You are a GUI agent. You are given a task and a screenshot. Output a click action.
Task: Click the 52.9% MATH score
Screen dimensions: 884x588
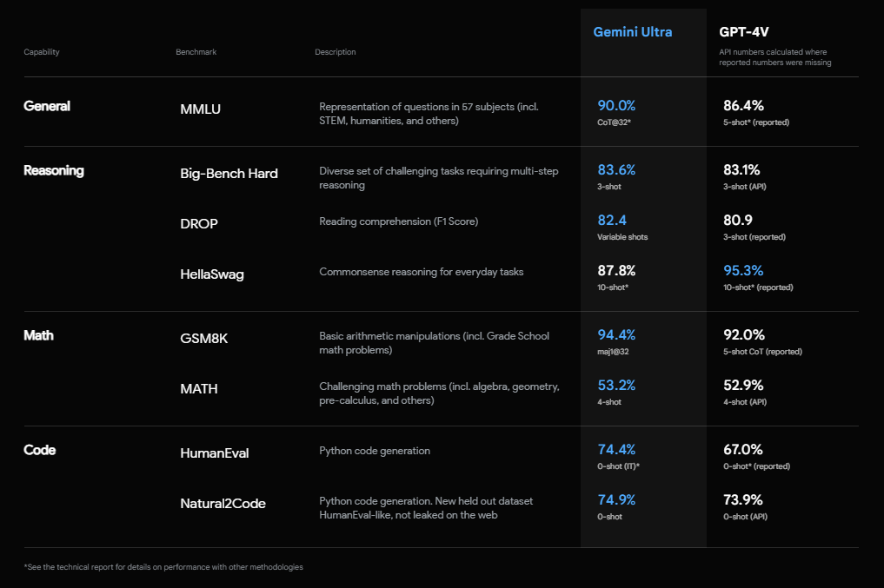tap(743, 386)
